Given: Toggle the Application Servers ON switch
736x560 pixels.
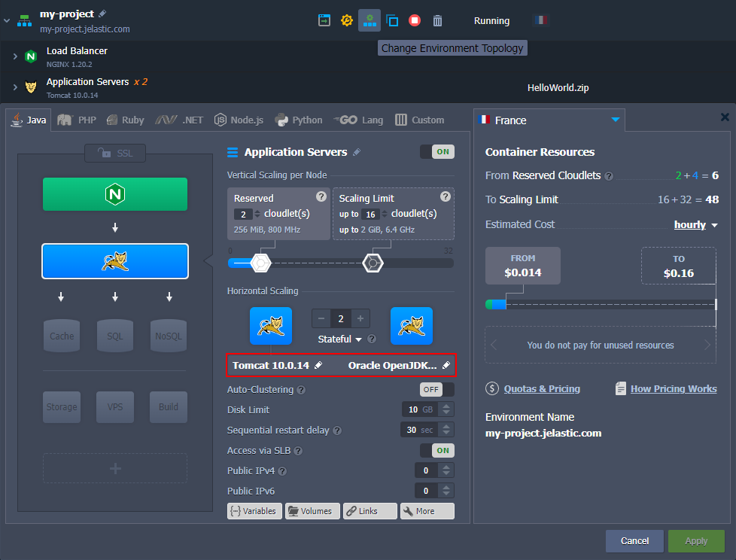Looking at the screenshot, I should coord(437,151).
